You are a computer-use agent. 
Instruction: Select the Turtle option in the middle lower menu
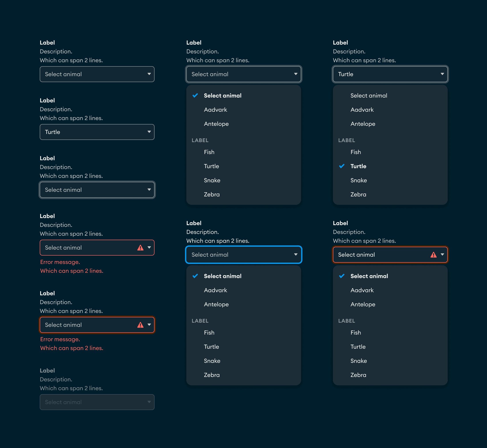tap(211, 346)
